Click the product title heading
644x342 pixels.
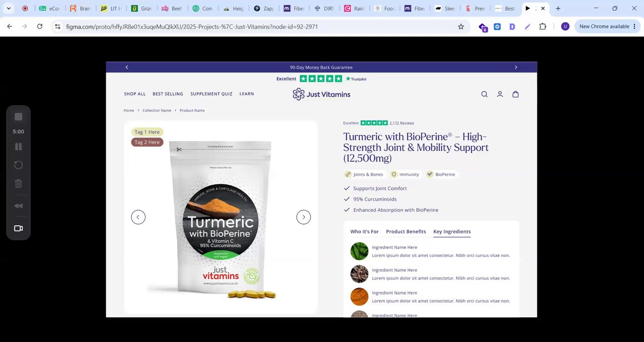(416, 147)
